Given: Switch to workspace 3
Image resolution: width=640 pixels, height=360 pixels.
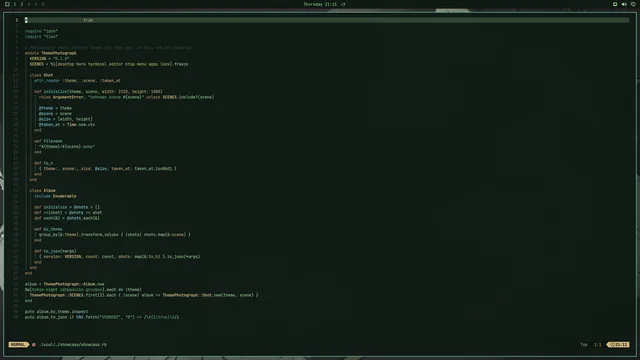Looking at the screenshot, I should 29,4.
